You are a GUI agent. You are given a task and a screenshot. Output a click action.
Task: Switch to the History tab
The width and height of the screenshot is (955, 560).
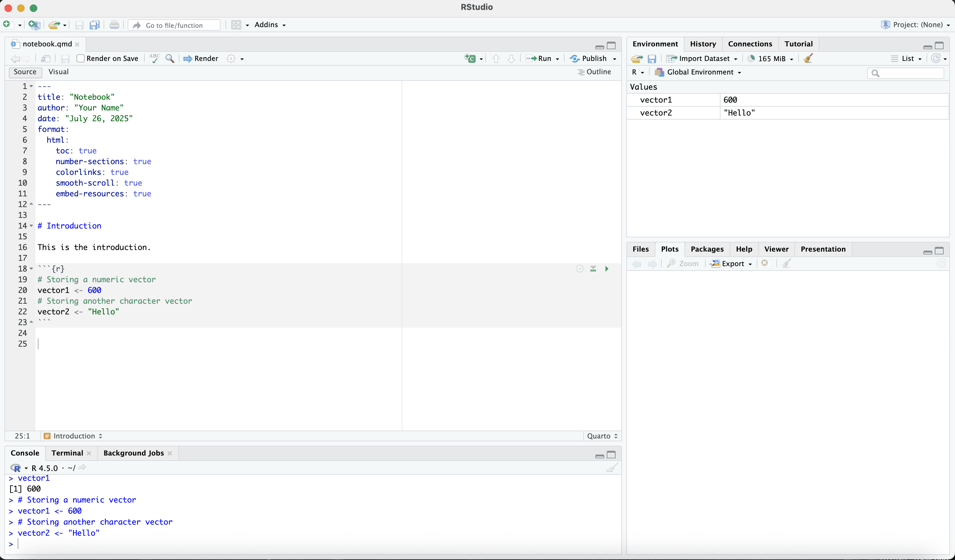[x=703, y=44]
